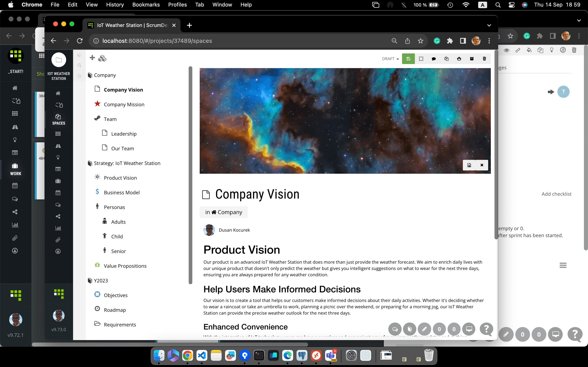588x367 pixels.
Task: Open the comment bubble icon in toolbar
Action: [434, 59]
